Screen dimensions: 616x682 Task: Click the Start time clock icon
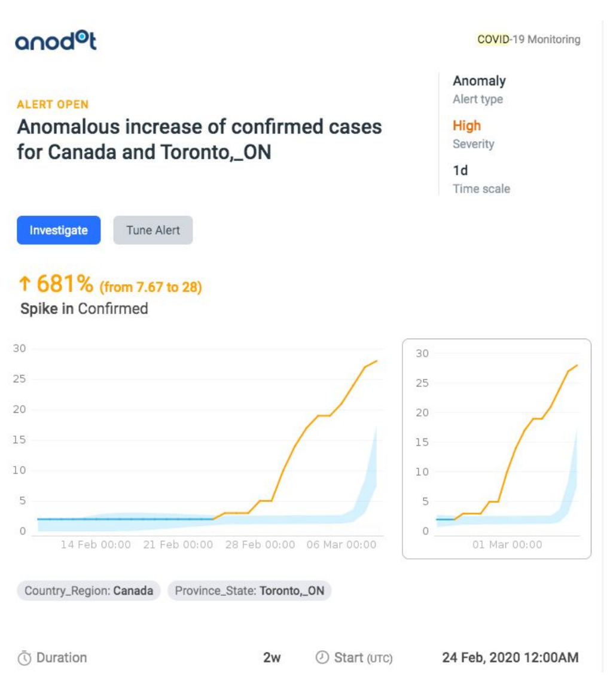[x=322, y=657]
